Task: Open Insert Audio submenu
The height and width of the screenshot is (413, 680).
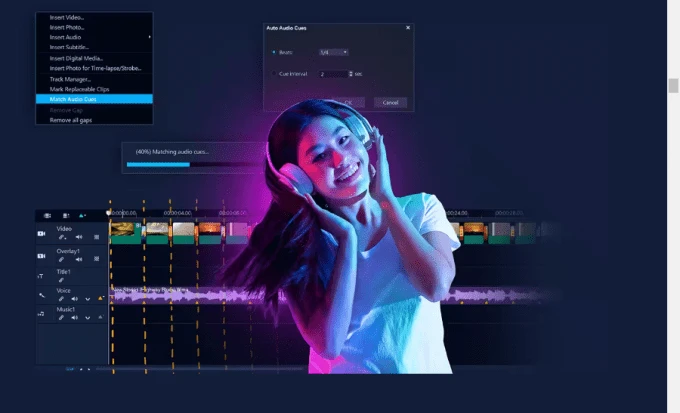Action: (94, 37)
